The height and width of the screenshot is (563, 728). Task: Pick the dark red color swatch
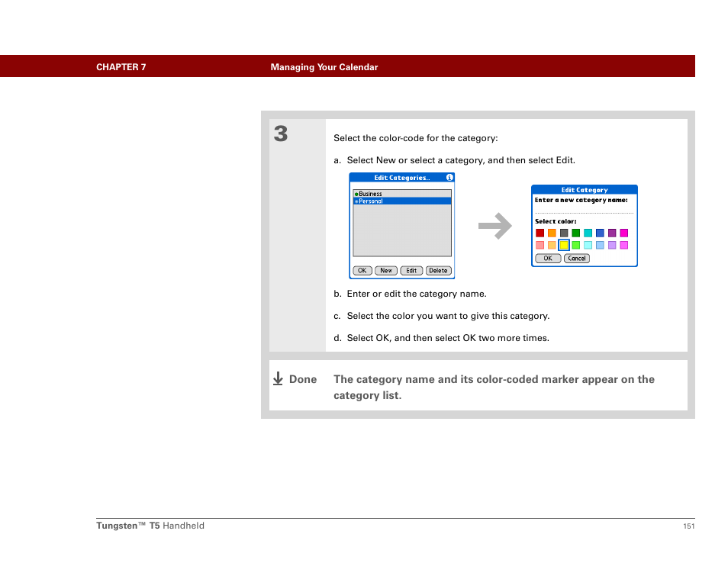pyautogui.click(x=540, y=233)
